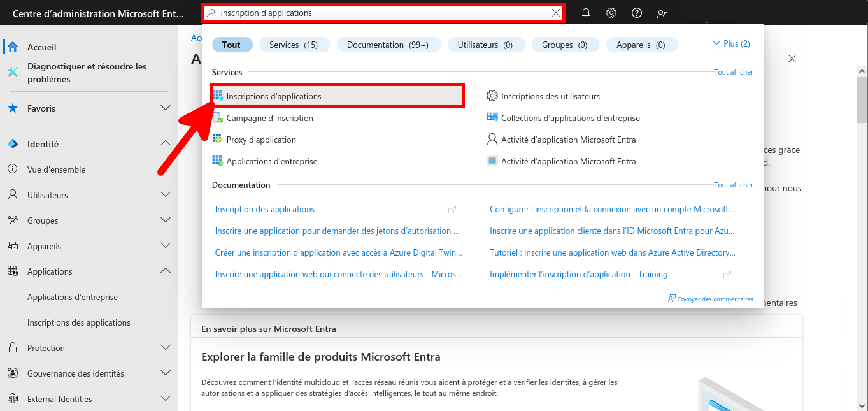
Task: Click the star icon beside Favoris
Action: click(11, 108)
